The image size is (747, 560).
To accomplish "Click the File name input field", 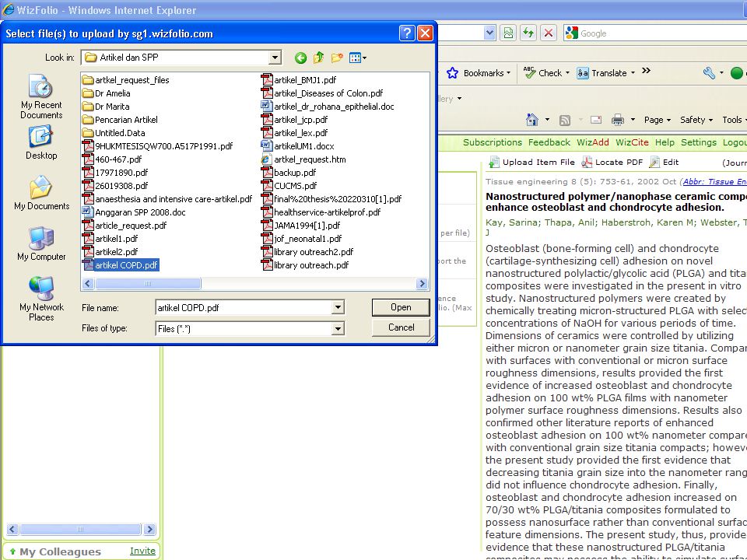I will point(244,308).
